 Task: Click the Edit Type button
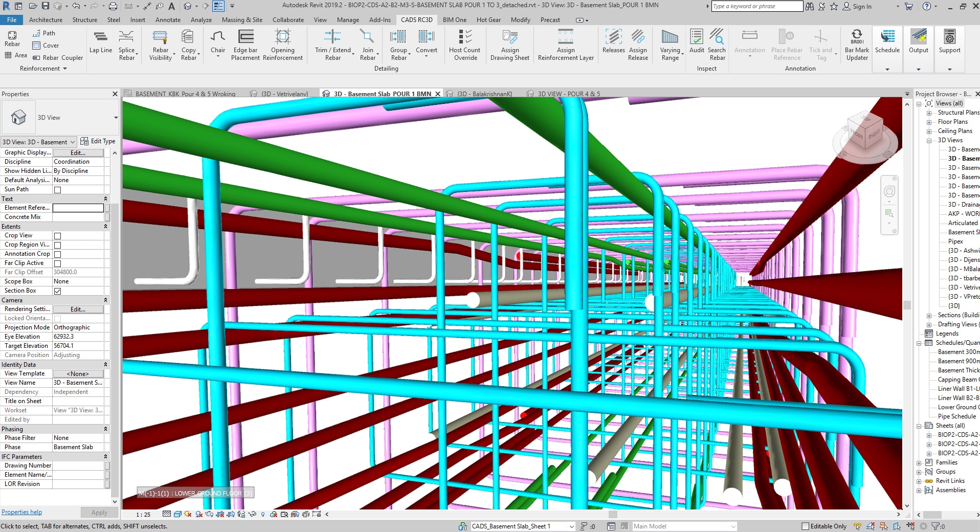[x=98, y=142]
